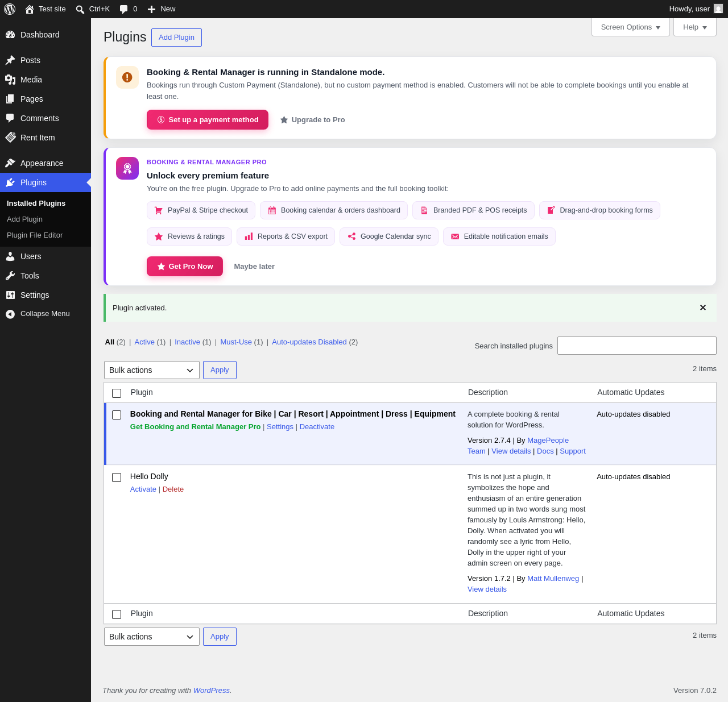The image size is (728, 702).
Task: Click Drag-and-drop booking forms chip
Action: coord(599,210)
